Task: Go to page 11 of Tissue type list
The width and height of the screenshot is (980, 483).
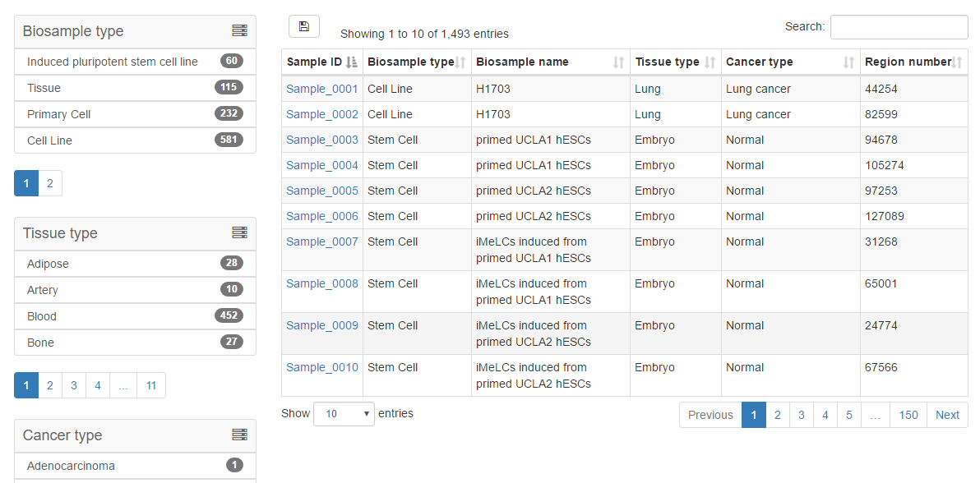Action: click(151, 385)
